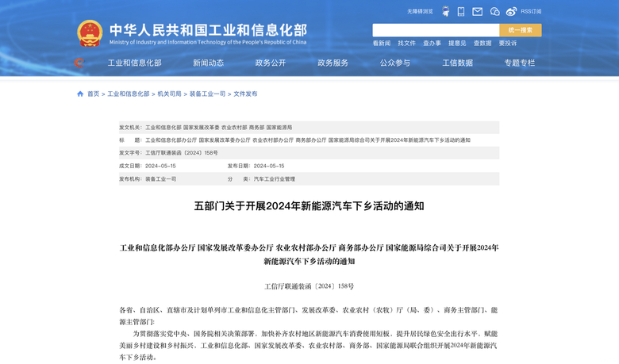Click 工信厅联通装函〔2024〕158号 in the info table
The width and height of the screenshot is (619, 364).
coord(182,152)
